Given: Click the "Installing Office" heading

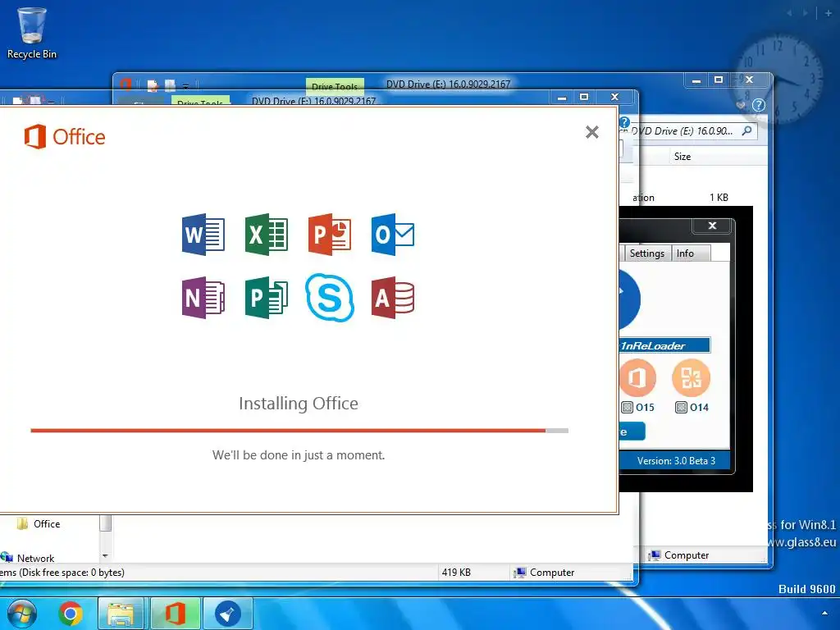Looking at the screenshot, I should click(299, 403).
